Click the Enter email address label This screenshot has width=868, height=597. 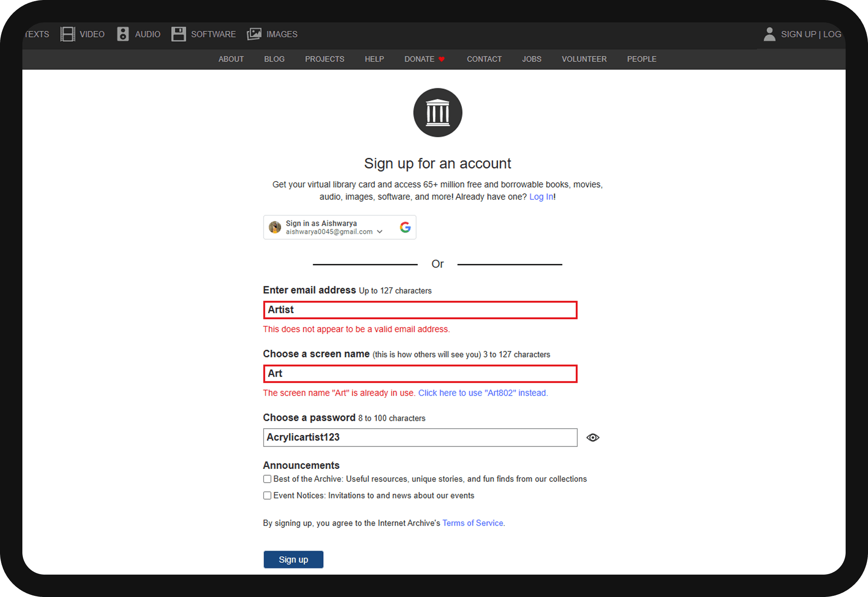click(x=309, y=290)
